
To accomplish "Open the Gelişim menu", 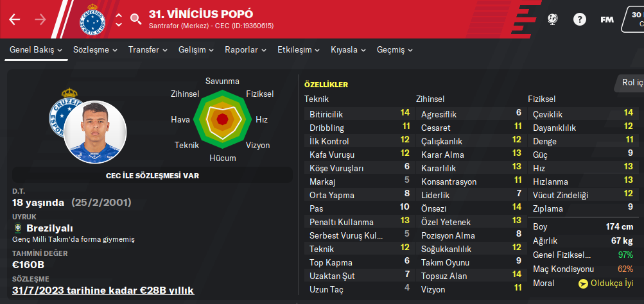I will point(196,49).
